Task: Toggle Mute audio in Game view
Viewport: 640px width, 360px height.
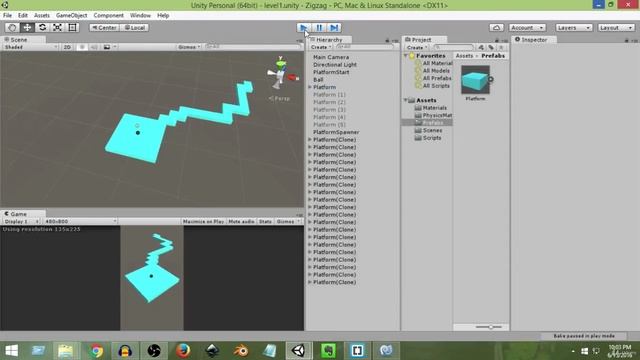Action: pyautogui.click(x=241, y=221)
